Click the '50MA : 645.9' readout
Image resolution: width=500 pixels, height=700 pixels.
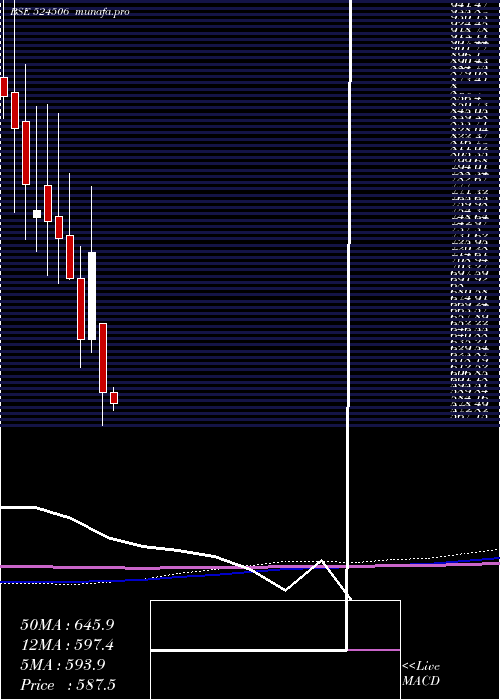click(x=67, y=625)
